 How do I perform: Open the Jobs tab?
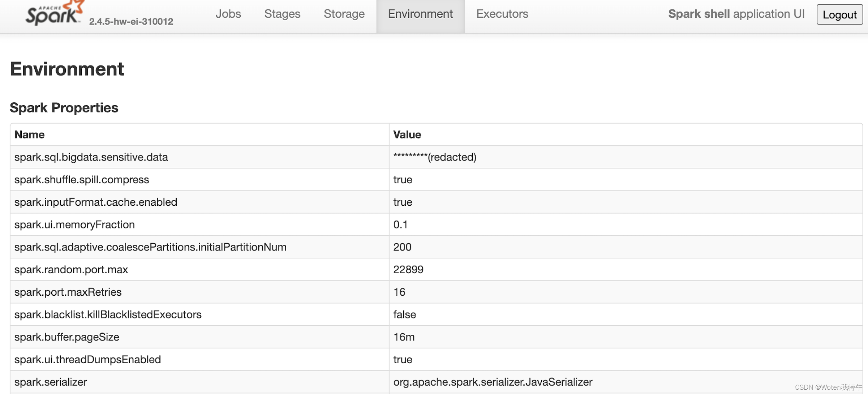pyautogui.click(x=228, y=14)
